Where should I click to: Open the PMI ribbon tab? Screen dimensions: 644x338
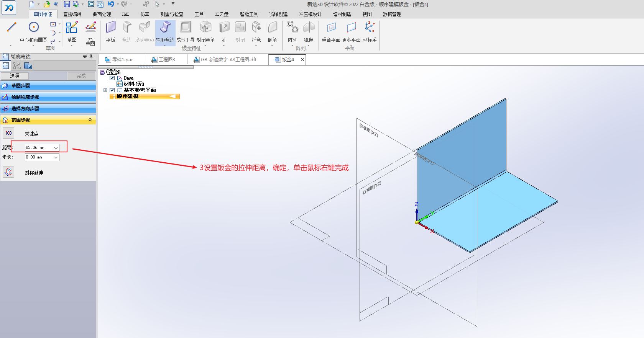(x=126, y=14)
